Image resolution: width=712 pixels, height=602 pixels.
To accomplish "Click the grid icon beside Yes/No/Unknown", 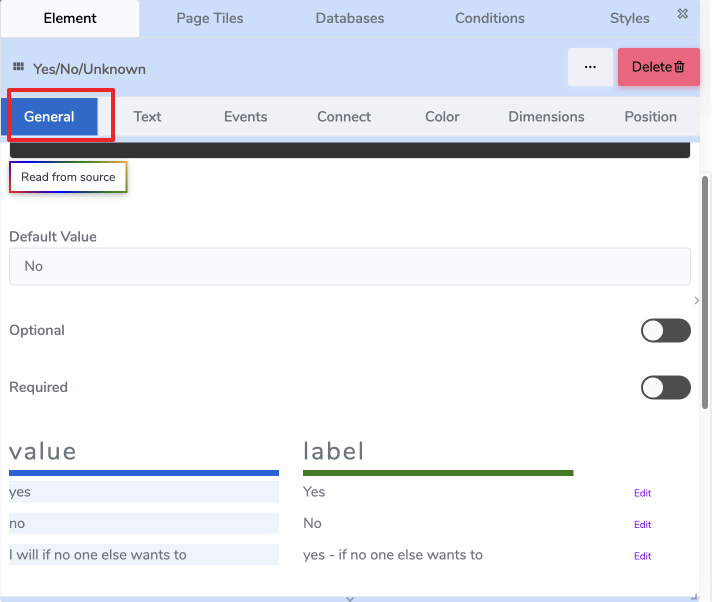I will [18, 67].
